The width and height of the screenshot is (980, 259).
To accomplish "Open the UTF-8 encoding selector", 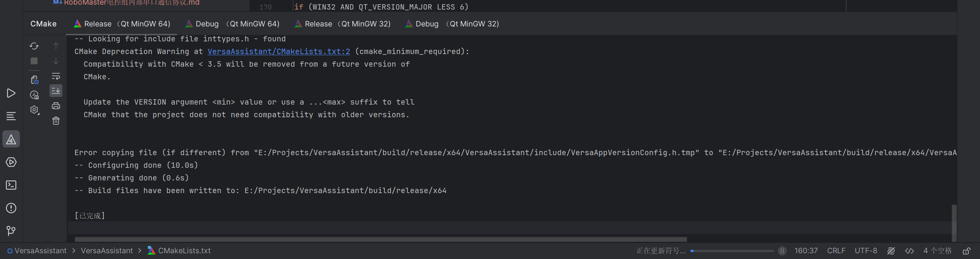I will click(866, 251).
